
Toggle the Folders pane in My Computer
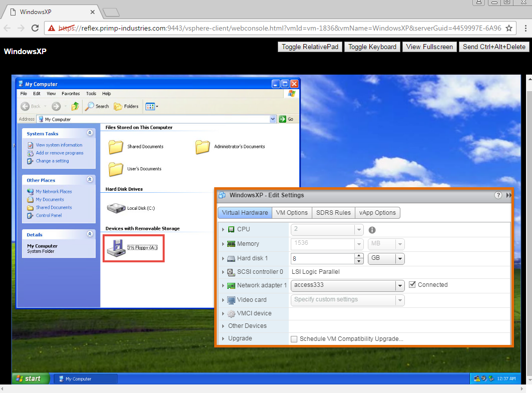tap(126, 106)
